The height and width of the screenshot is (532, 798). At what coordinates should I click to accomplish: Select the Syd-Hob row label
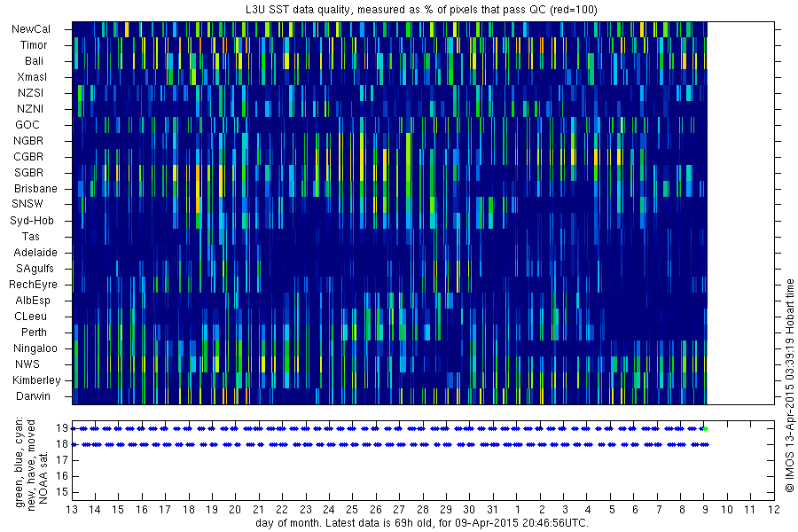(x=32, y=221)
